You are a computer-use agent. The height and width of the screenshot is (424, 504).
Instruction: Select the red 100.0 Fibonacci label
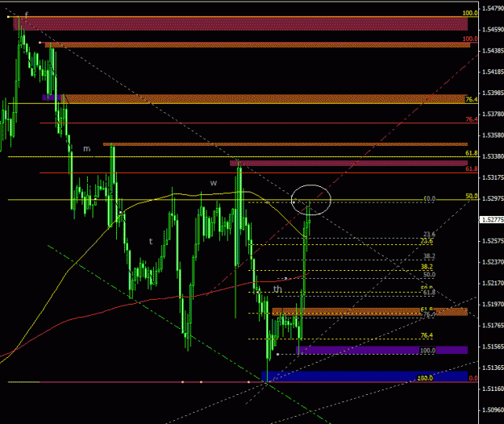(470, 39)
